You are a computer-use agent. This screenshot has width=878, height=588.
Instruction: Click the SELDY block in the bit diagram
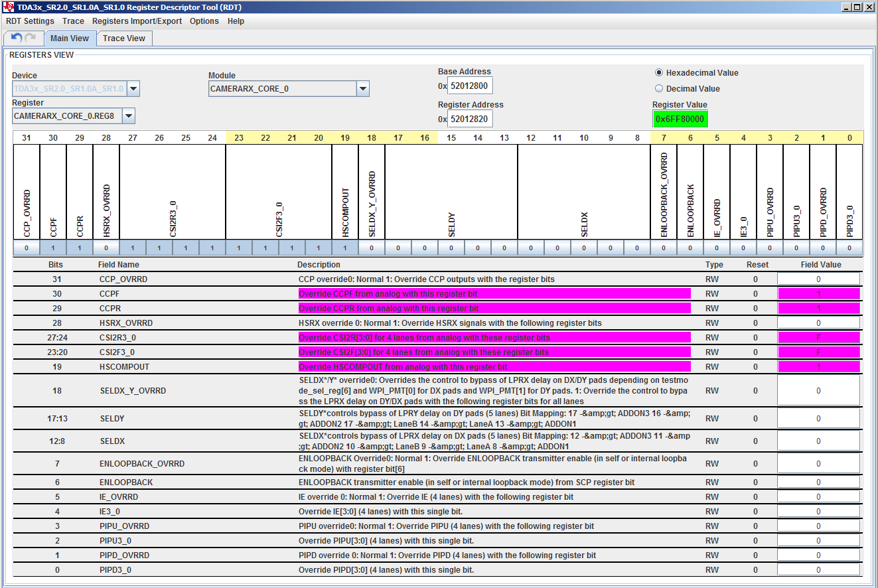click(x=451, y=192)
